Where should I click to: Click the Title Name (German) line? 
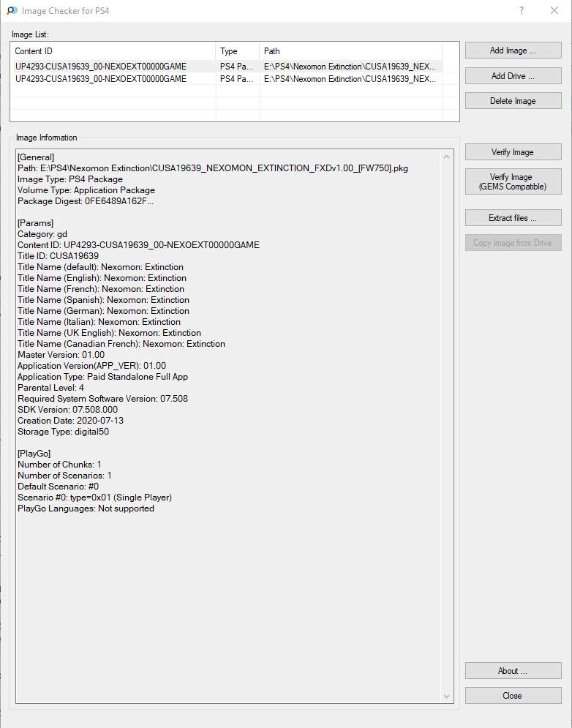[x=104, y=311]
